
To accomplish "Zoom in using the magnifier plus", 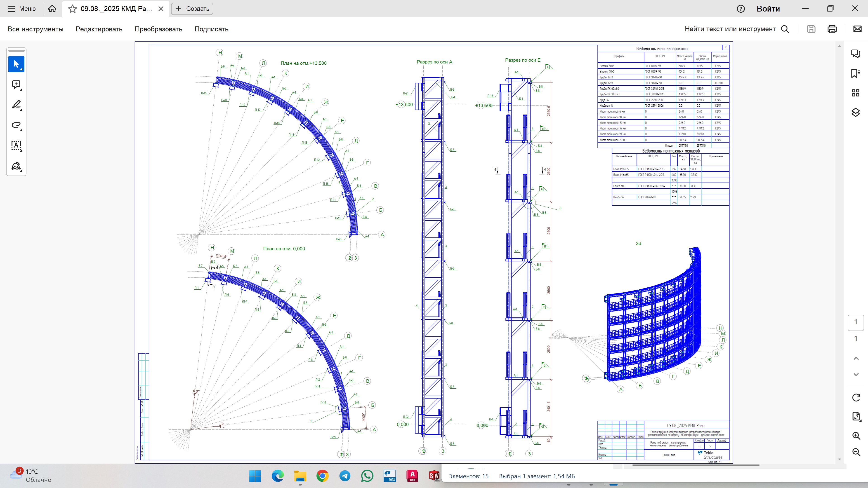I will 856,435.
